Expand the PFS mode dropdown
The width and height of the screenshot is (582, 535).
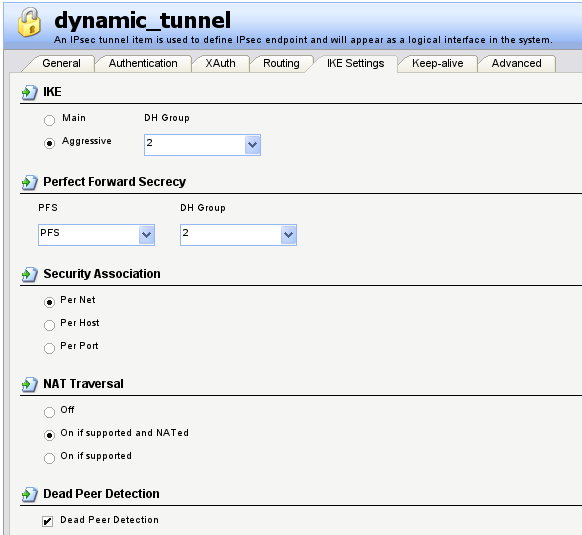point(96,235)
